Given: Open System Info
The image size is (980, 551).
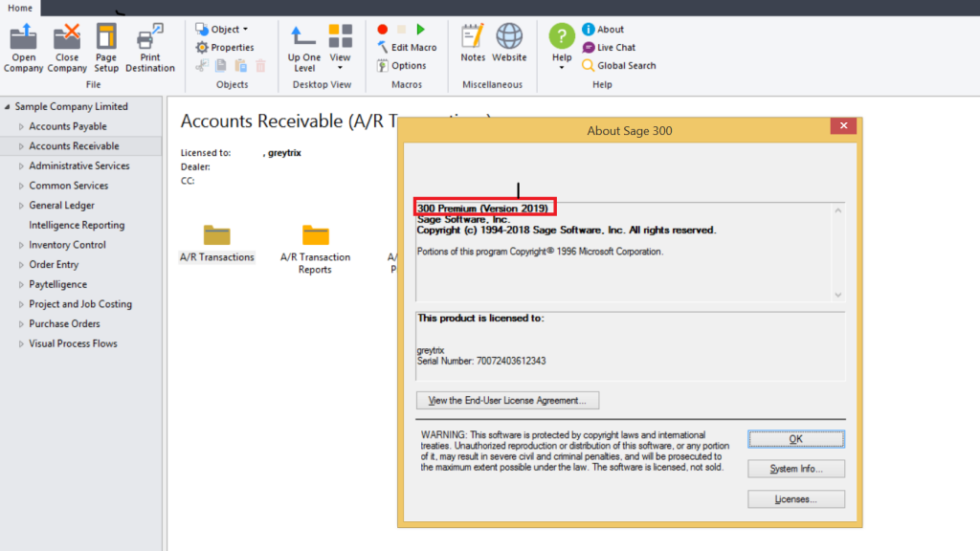Looking at the screenshot, I should (x=795, y=469).
